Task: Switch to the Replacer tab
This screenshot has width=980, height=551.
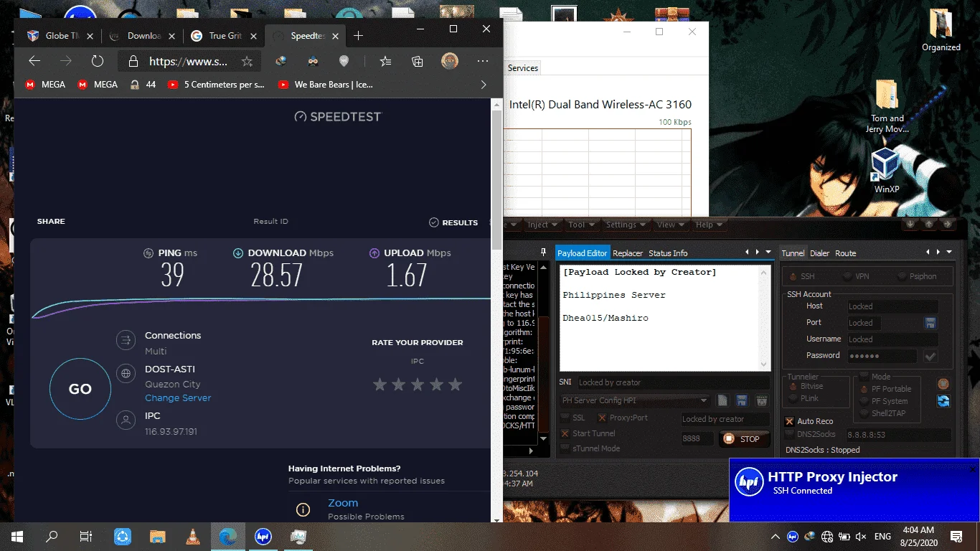Action: click(x=628, y=253)
